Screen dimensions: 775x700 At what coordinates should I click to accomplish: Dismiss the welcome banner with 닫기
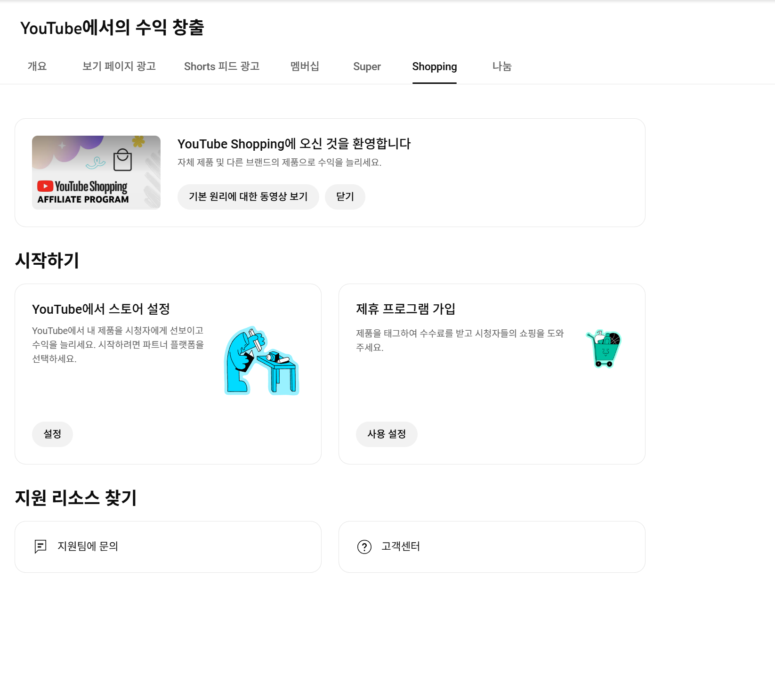[345, 196]
